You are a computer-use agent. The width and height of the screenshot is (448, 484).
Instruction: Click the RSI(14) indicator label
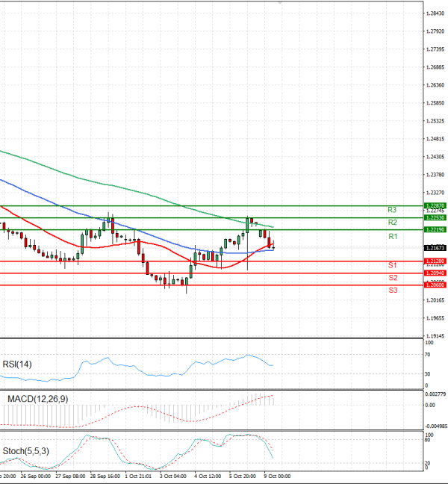coord(17,364)
